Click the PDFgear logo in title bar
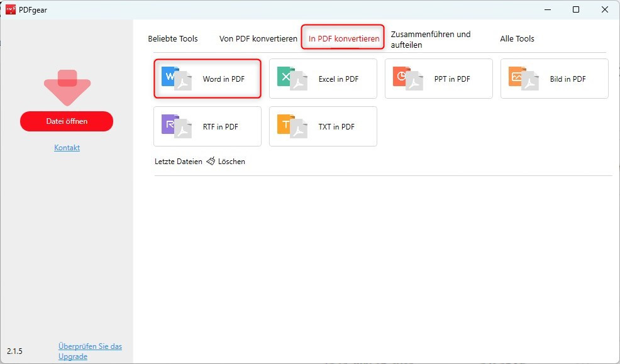This screenshot has width=620, height=364. (x=11, y=9)
